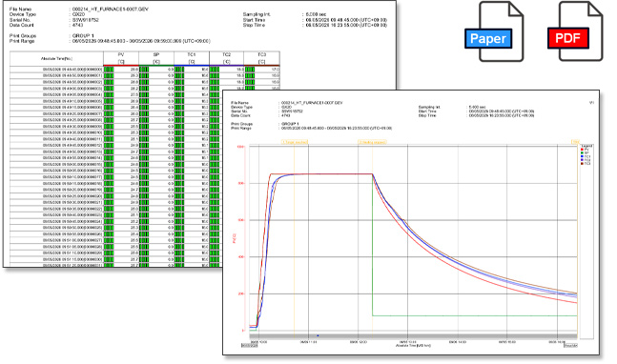The height and width of the screenshot is (364, 617).
Task: Click the Start Time label on the table page
Action: point(254,20)
